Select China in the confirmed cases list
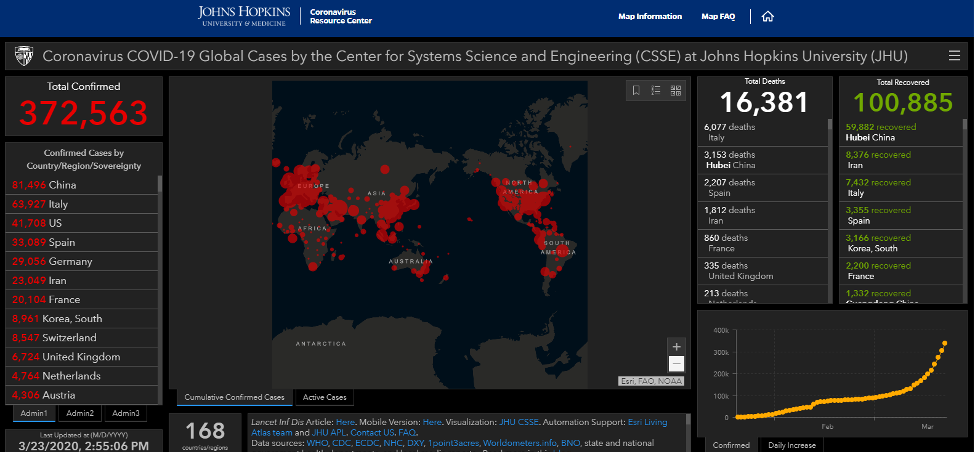Viewport: 974px width, 452px height. 82,185
